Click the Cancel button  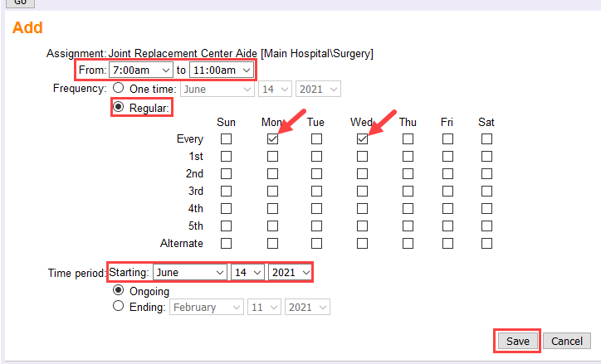point(567,341)
